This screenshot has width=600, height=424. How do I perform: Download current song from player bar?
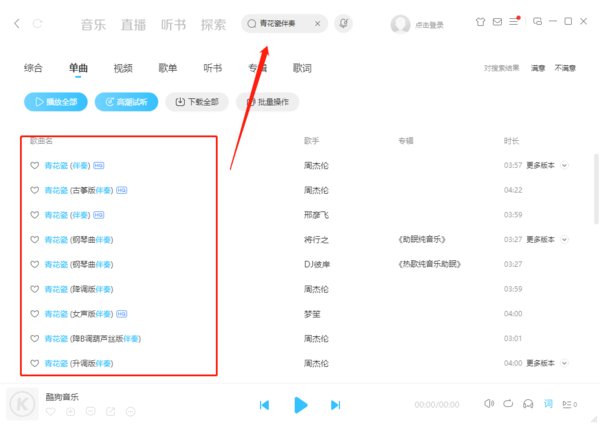(70, 412)
